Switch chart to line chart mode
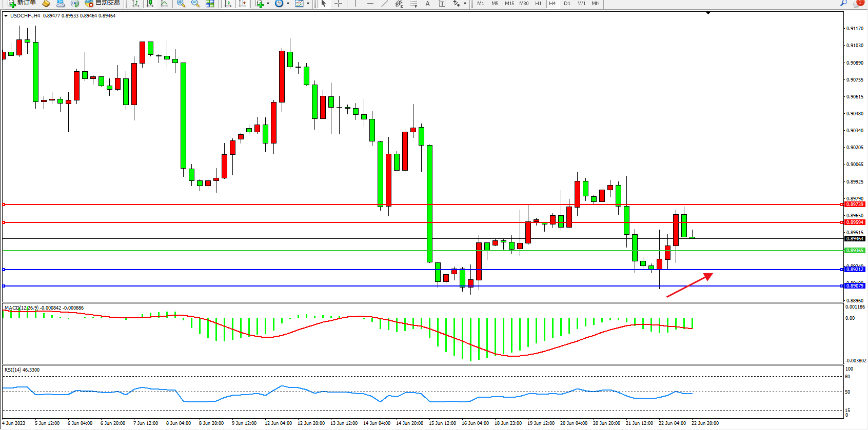Image resolution: width=868 pixels, height=430 pixels. point(164,4)
